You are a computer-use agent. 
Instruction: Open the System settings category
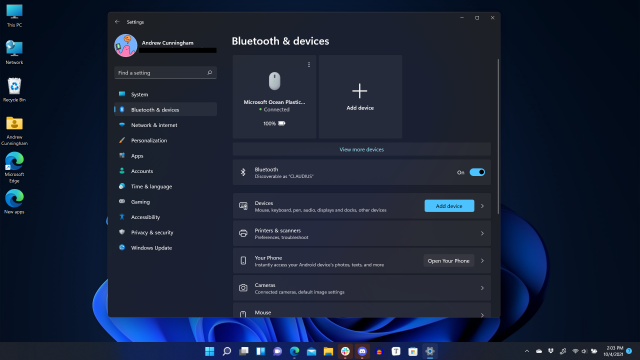[165, 94]
